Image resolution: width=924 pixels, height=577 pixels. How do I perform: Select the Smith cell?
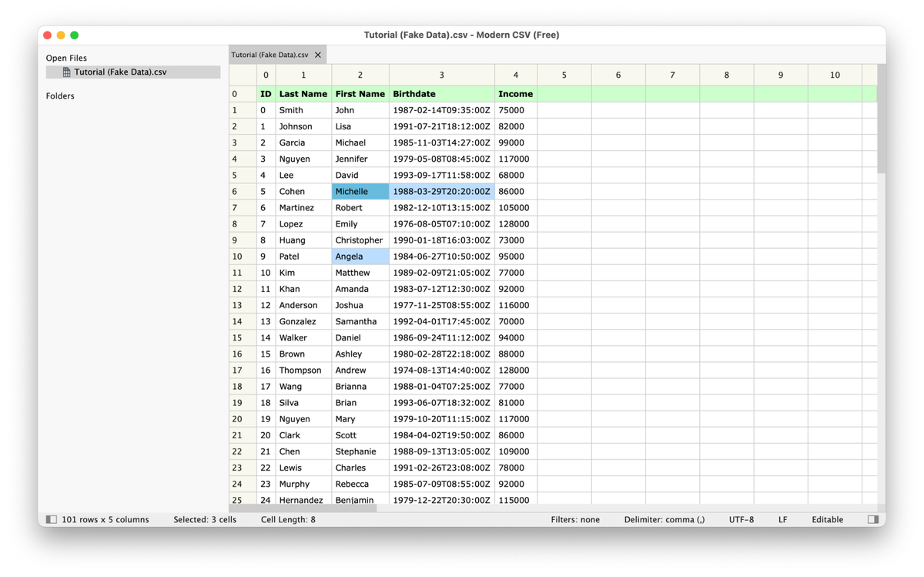pyautogui.click(x=303, y=110)
